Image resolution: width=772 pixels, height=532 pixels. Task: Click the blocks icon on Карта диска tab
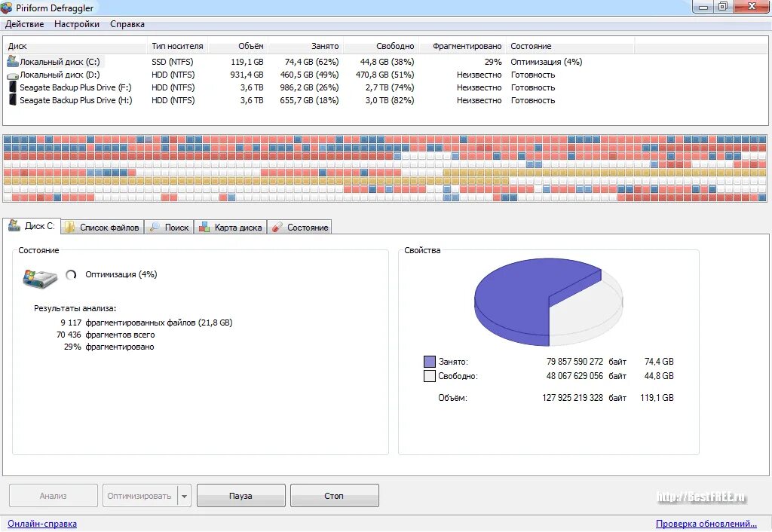point(204,227)
